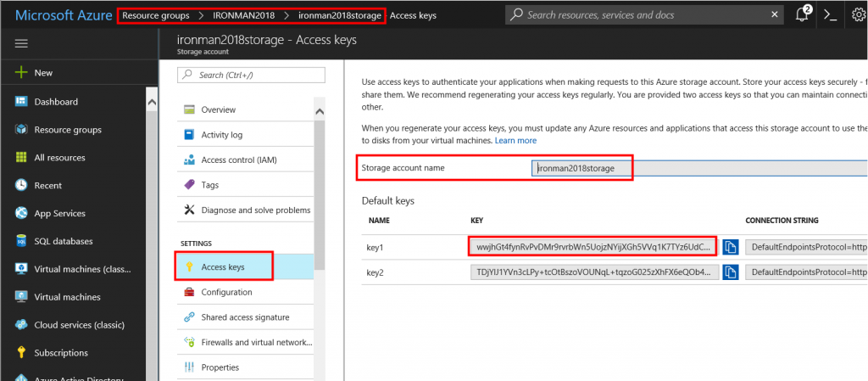Click the Configuration toolbox icon
This screenshot has width=868, height=381.
189,292
